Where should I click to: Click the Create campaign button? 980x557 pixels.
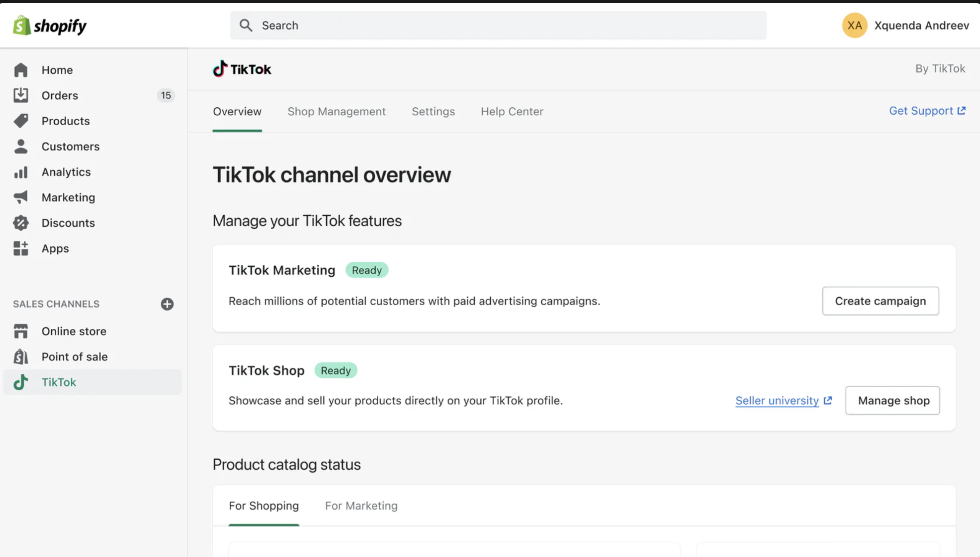point(880,301)
